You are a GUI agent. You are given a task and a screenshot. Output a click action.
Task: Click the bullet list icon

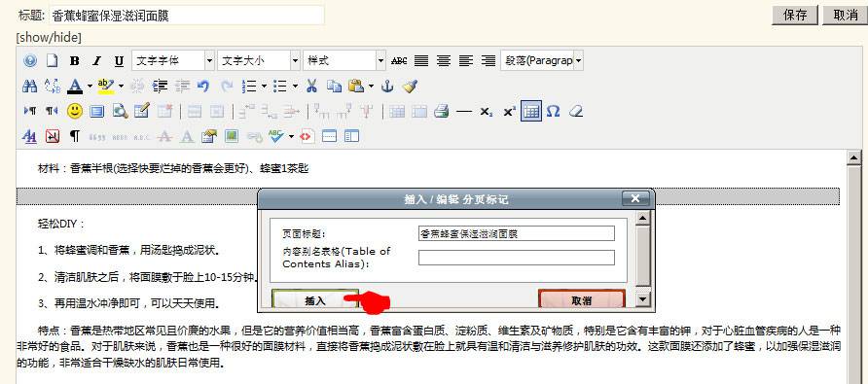pyautogui.click(x=280, y=87)
